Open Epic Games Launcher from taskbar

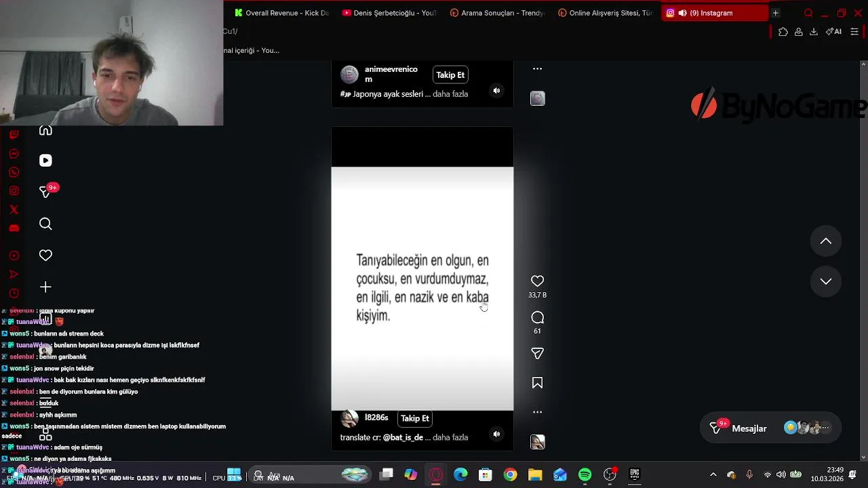pyautogui.click(x=635, y=475)
